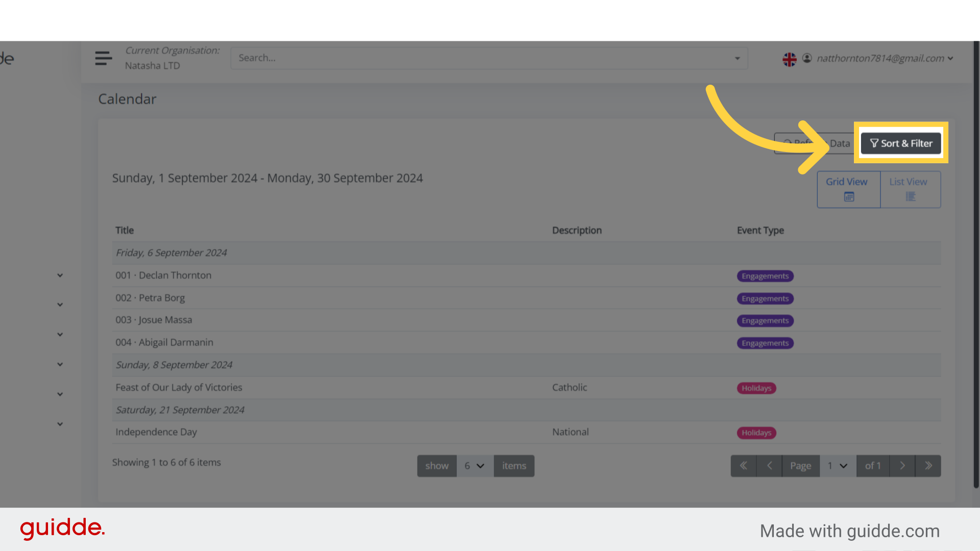Viewport: 980px width, 551px height.
Task: Click the Friday, 6 September 2024 group row
Action: pos(526,253)
